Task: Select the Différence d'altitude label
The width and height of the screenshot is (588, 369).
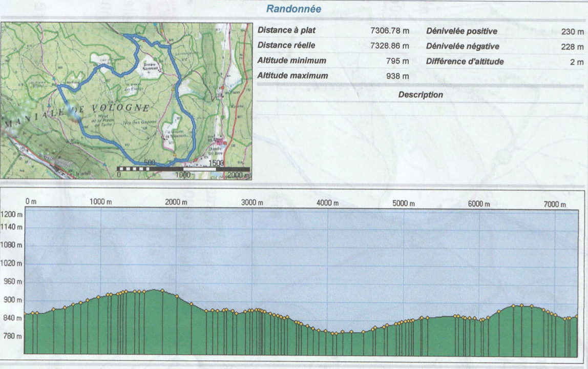Action: pos(465,61)
